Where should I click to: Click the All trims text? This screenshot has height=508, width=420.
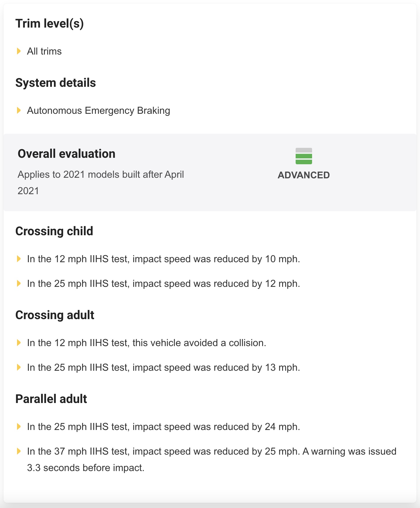[44, 51]
